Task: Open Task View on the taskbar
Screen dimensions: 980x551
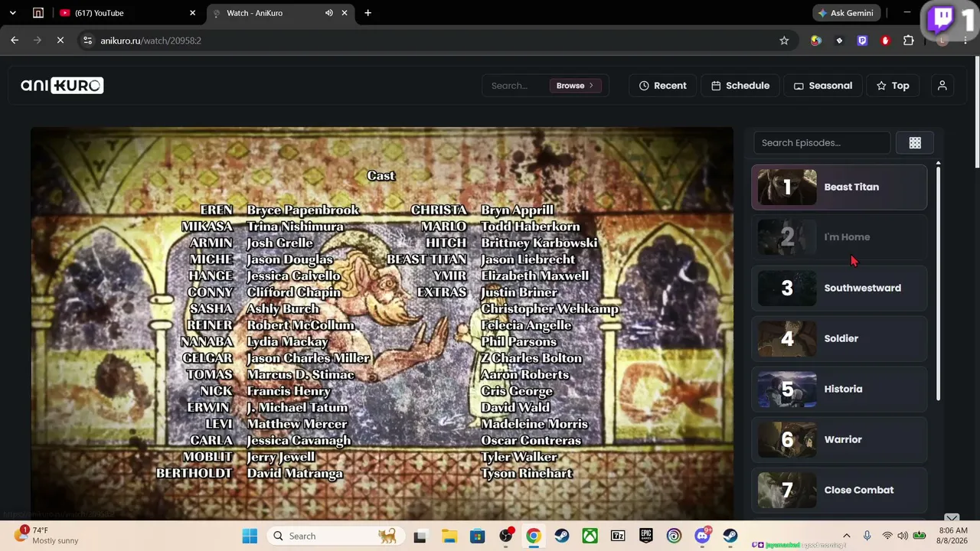Action: tap(420, 536)
